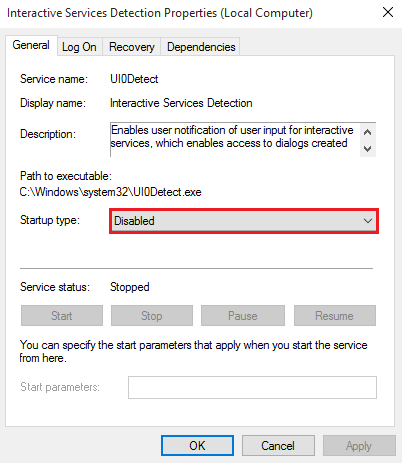Image resolution: width=402 pixels, height=463 pixels.
Task: Open the Log On tab
Action: (x=79, y=47)
